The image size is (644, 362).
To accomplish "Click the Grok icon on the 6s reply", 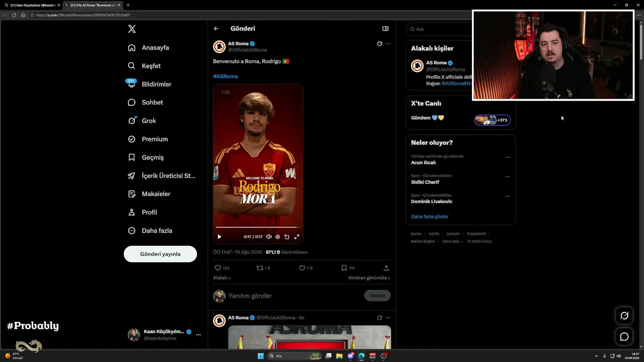I will [x=380, y=318].
